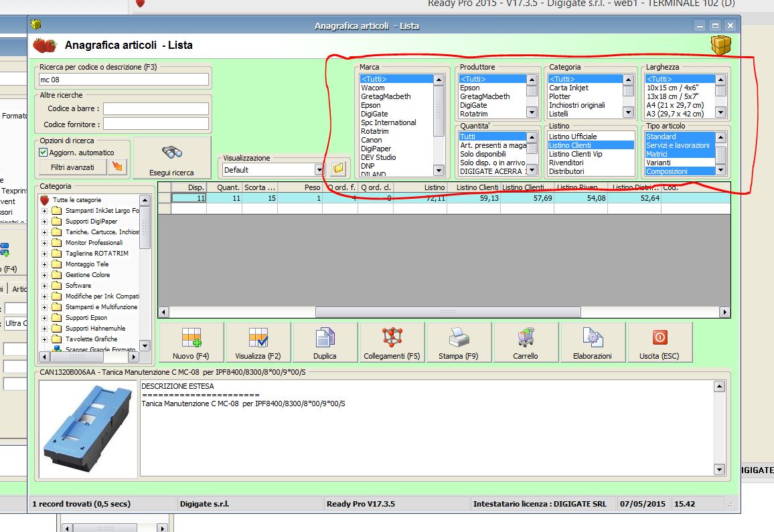Open the Carrello shopping cart
The image size is (774, 532).
pos(526,343)
